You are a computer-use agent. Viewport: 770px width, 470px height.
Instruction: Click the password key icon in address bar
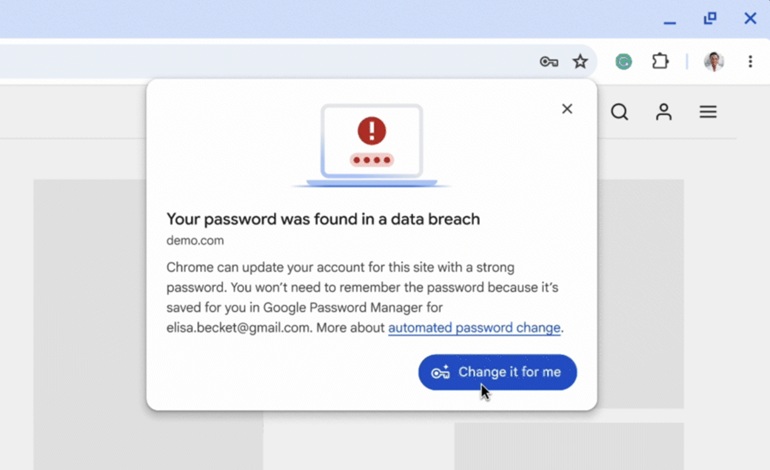coord(549,62)
